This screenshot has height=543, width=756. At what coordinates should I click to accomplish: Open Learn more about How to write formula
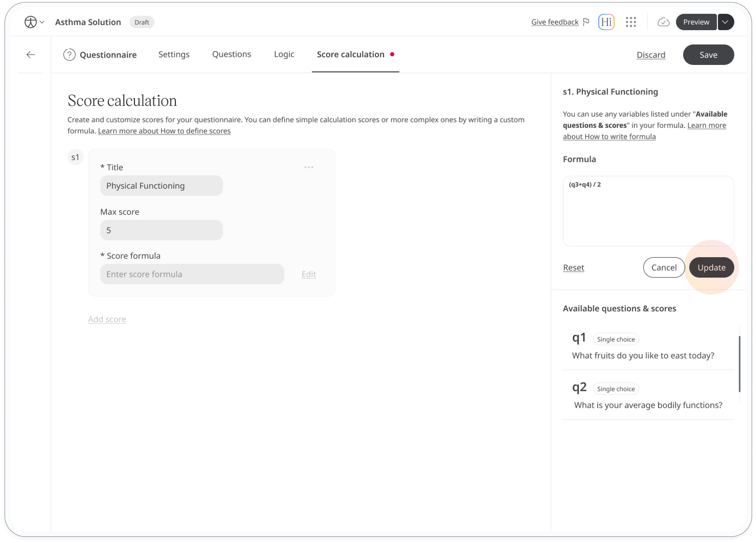tap(644, 131)
